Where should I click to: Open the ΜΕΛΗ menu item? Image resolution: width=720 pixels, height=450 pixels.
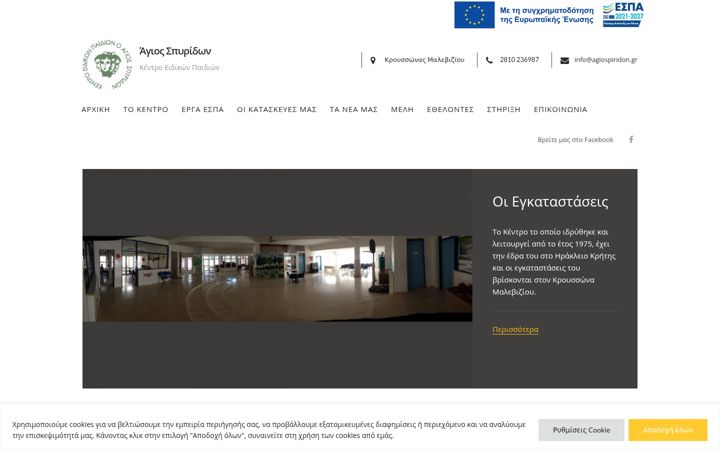point(402,109)
